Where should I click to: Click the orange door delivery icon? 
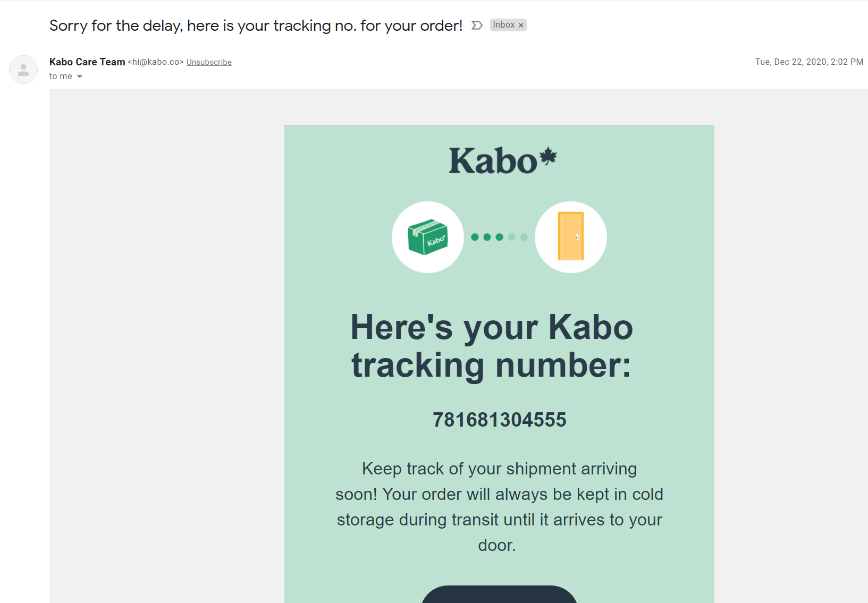click(571, 237)
